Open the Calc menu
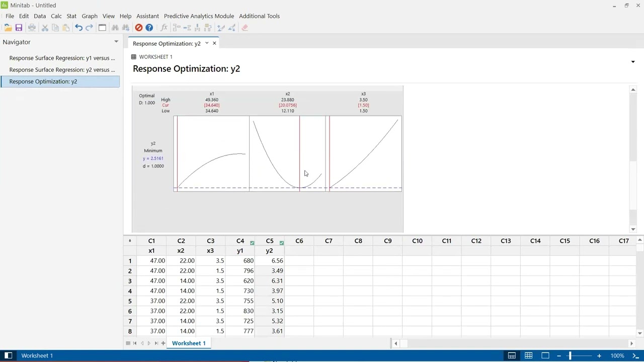 pyautogui.click(x=56, y=16)
